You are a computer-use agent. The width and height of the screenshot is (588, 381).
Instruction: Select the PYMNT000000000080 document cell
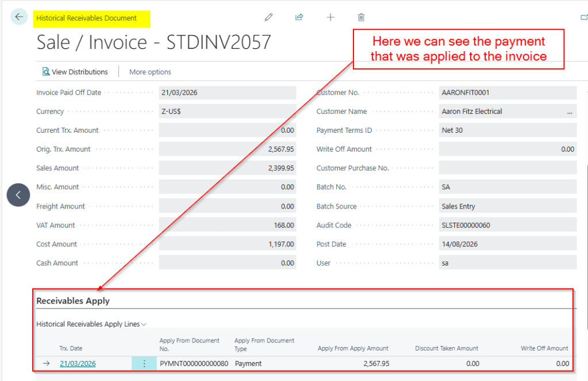[194, 363]
